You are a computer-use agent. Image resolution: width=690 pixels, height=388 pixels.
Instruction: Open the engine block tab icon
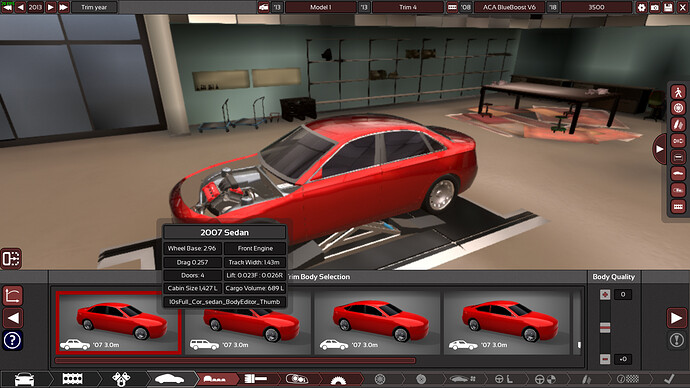point(73,379)
